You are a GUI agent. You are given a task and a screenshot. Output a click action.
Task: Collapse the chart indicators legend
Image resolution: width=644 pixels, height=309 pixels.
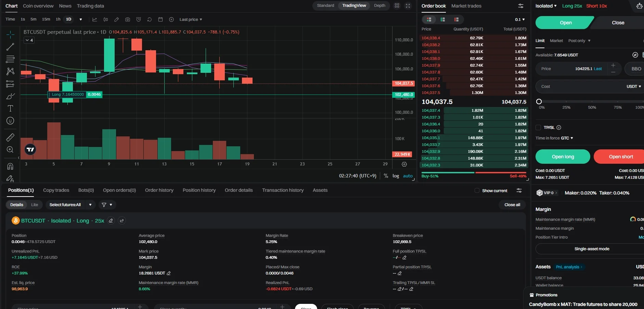tap(29, 40)
